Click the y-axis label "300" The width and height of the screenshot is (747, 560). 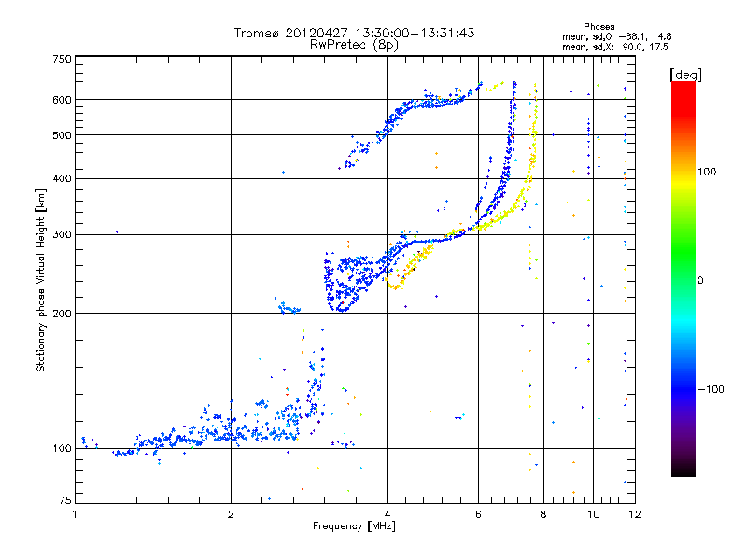[62, 234]
